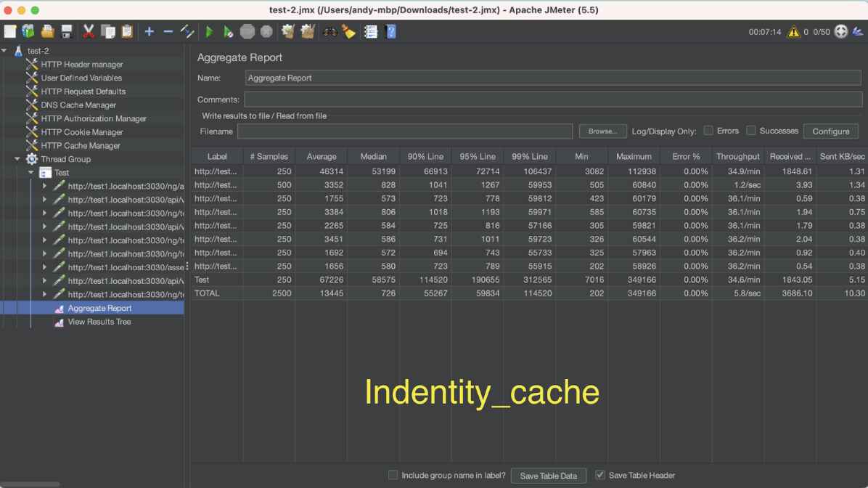Enable the Errors log display checkbox
The image size is (868, 488).
[708, 131]
